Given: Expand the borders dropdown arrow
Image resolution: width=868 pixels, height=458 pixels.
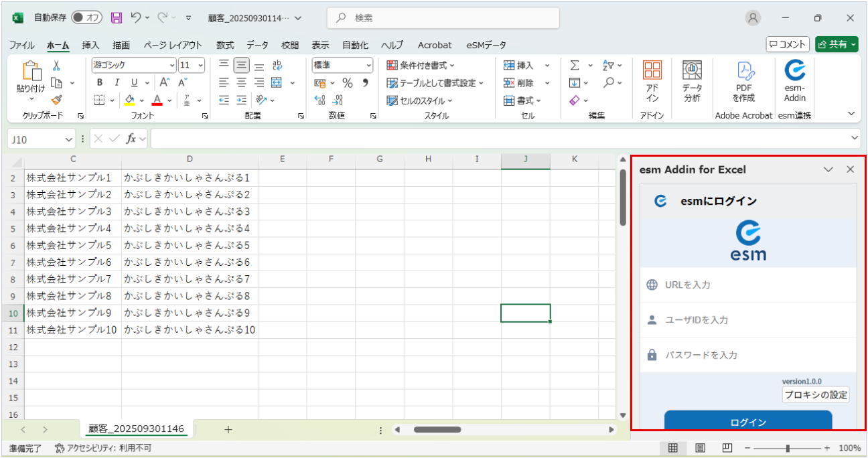Looking at the screenshot, I should (113, 100).
